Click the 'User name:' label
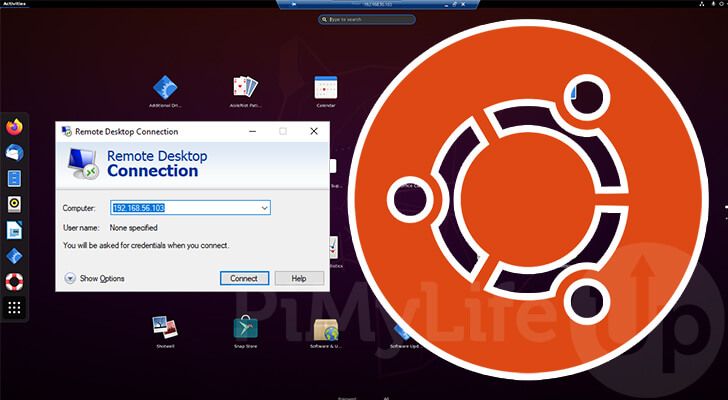The image size is (728, 400). [81, 228]
